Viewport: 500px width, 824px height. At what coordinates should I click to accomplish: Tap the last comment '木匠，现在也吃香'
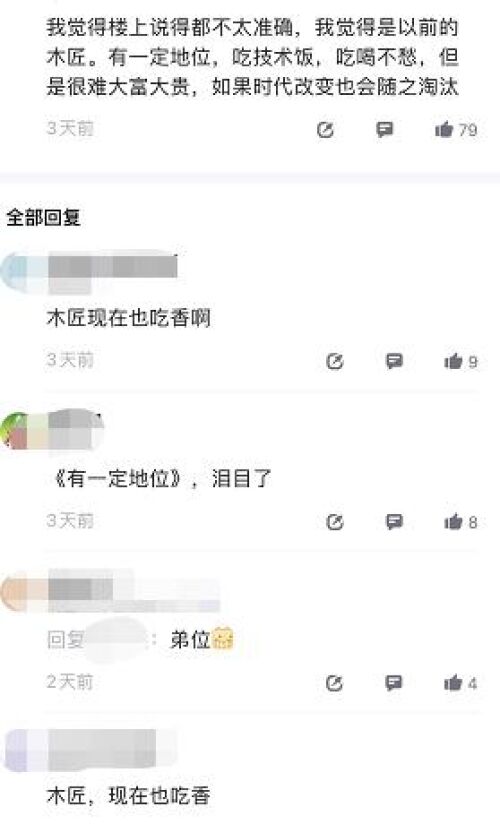129,796
